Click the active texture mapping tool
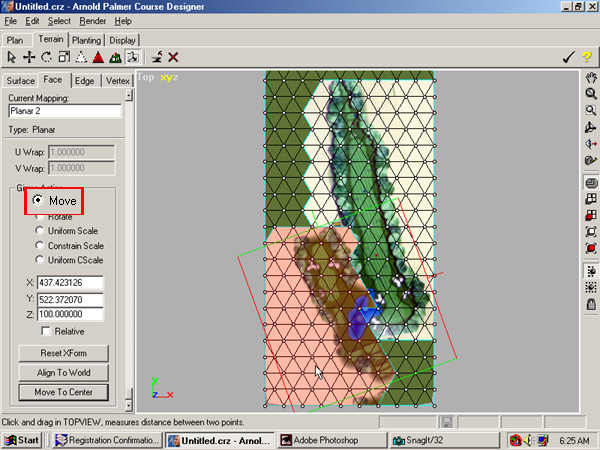Image resolution: width=600 pixels, height=450 pixels. tap(133, 57)
